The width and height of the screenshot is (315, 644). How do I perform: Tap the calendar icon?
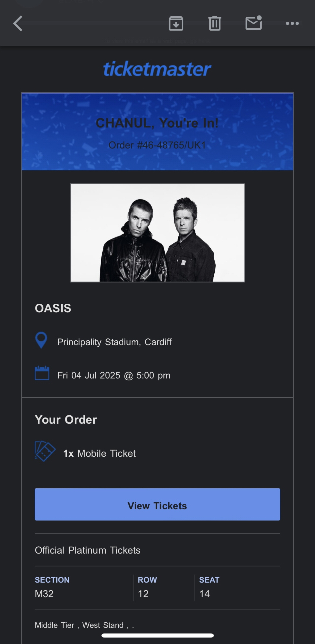[42, 373]
